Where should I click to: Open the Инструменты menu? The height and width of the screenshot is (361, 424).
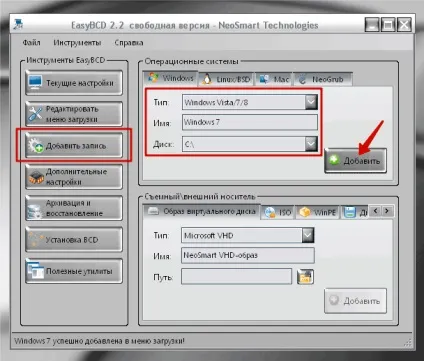(77, 43)
